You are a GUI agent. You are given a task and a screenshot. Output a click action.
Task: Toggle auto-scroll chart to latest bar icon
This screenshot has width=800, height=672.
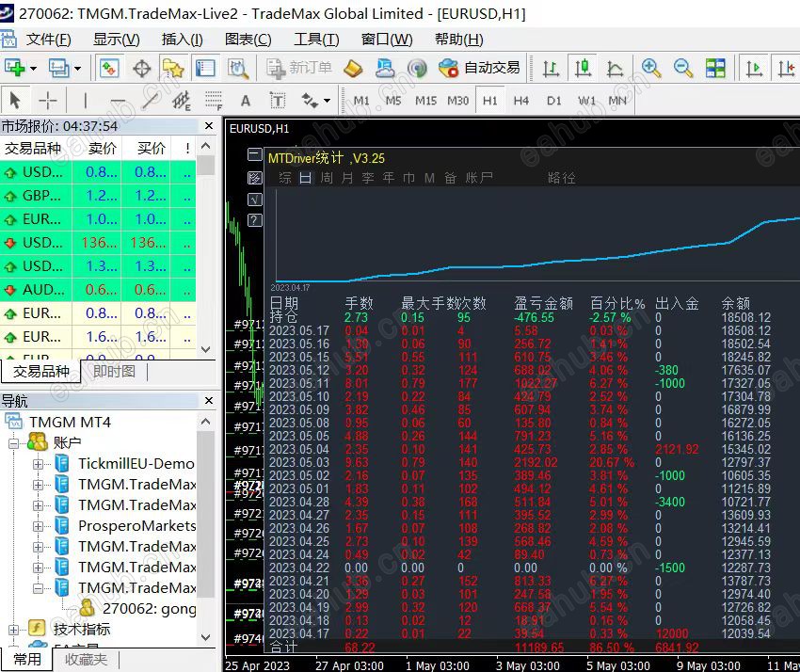point(754,68)
